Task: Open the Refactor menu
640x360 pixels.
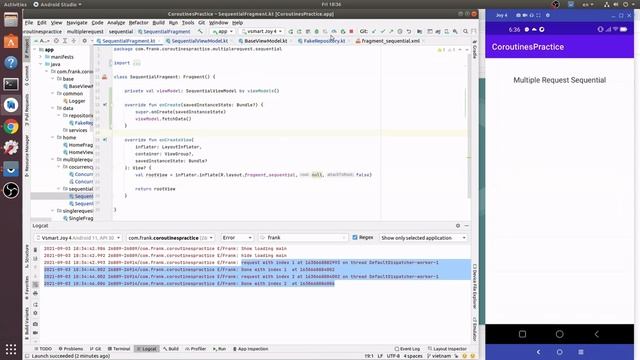Action: pos(139,22)
